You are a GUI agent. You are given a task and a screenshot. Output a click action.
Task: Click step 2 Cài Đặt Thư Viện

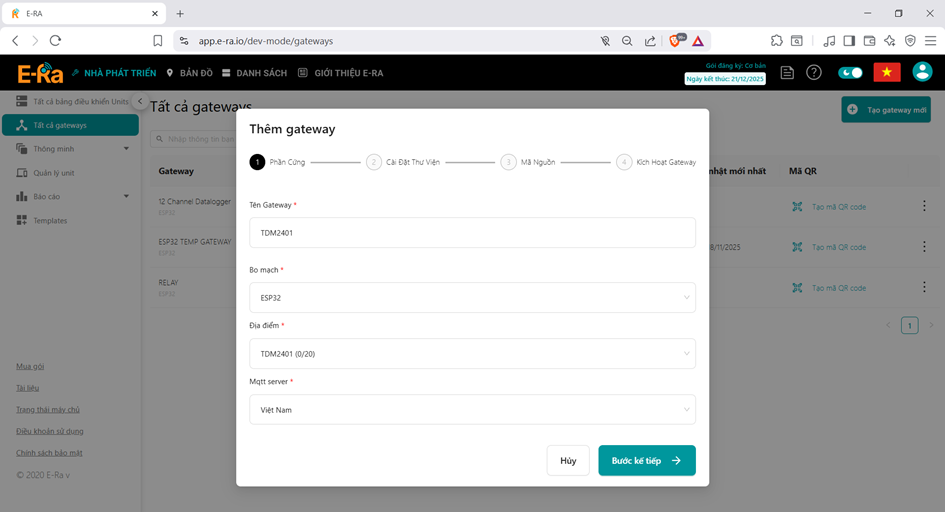404,162
